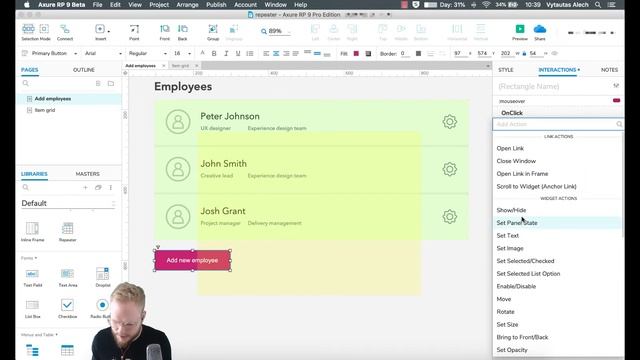Click the settings gear for Peter Johnson
This screenshot has height=360, width=640.
click(x=449, y=122)
